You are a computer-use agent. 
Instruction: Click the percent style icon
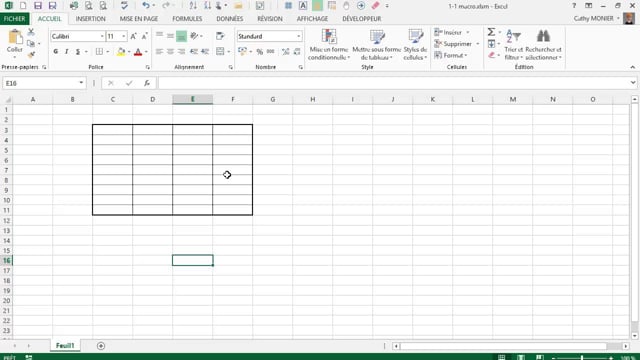pos(260,51)
